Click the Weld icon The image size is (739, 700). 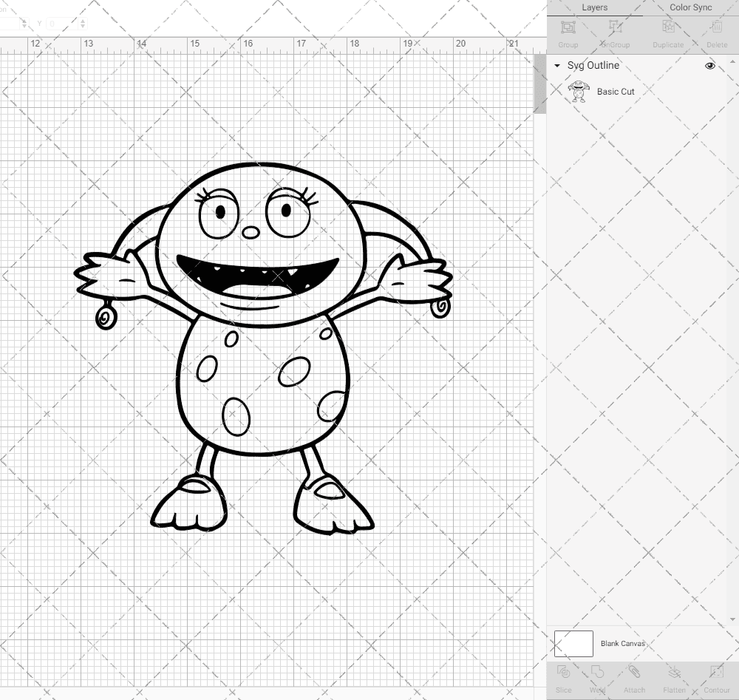(x=597, y=675)
